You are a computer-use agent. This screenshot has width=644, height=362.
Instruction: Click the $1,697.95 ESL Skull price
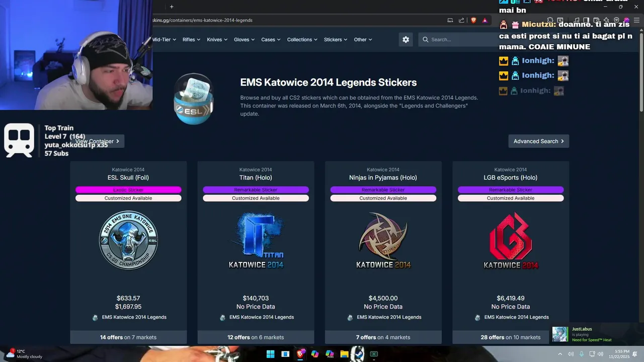coord(128,307)
